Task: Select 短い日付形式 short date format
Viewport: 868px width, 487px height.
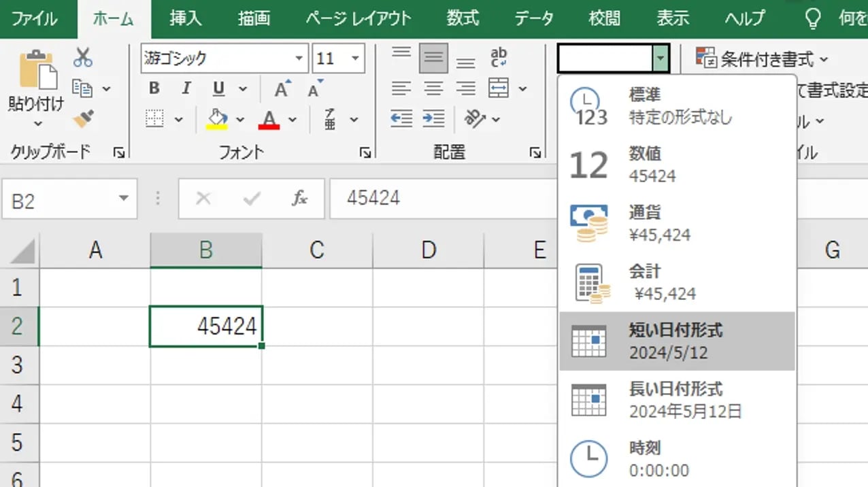Action: coord(677,341)
